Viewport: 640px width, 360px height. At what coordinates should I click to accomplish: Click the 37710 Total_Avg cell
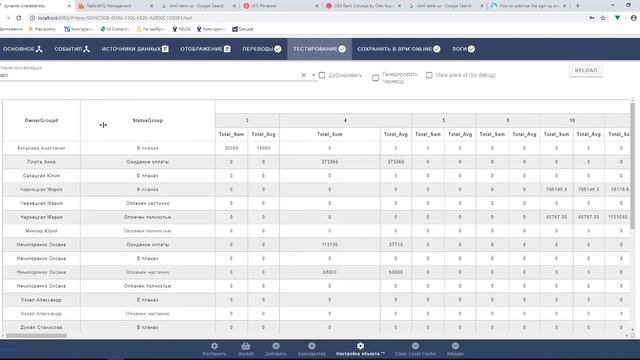click(396, 244)
